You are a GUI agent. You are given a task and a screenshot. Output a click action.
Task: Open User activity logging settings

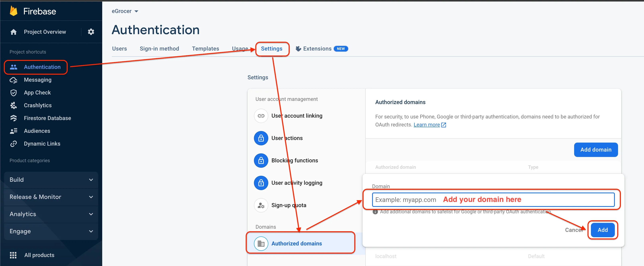pos(297,183)
